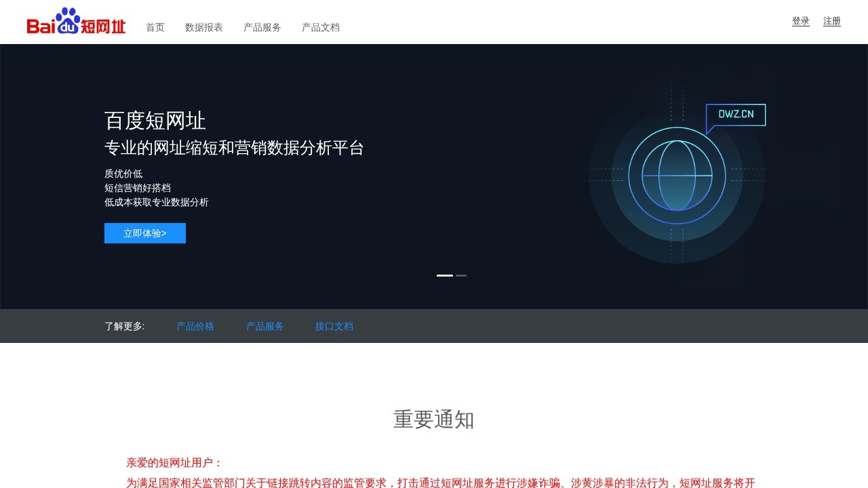This screenshot has height=488, width=868.
Task: Click the 低成本获取专业数据分析 line
Action: click(x=157, y=202)
